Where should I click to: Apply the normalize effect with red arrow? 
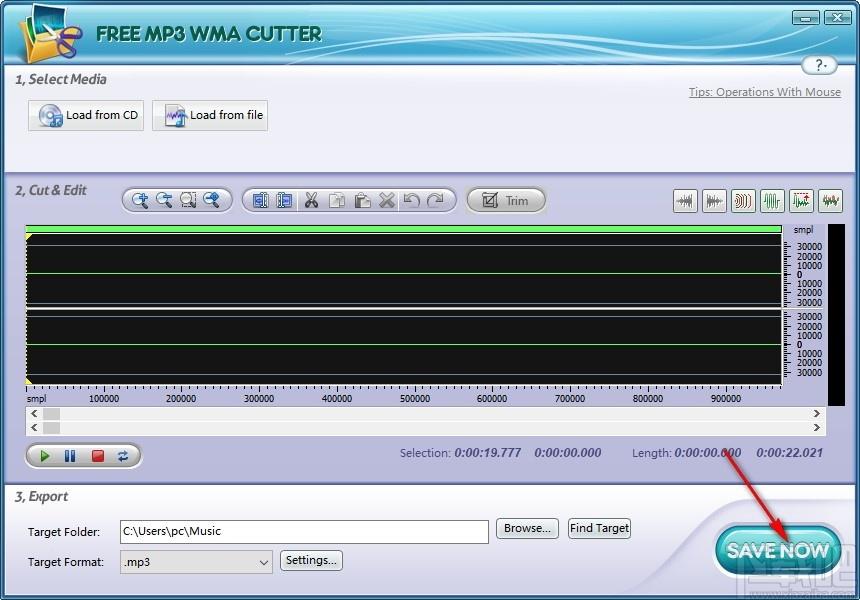(x=801, y=201)
